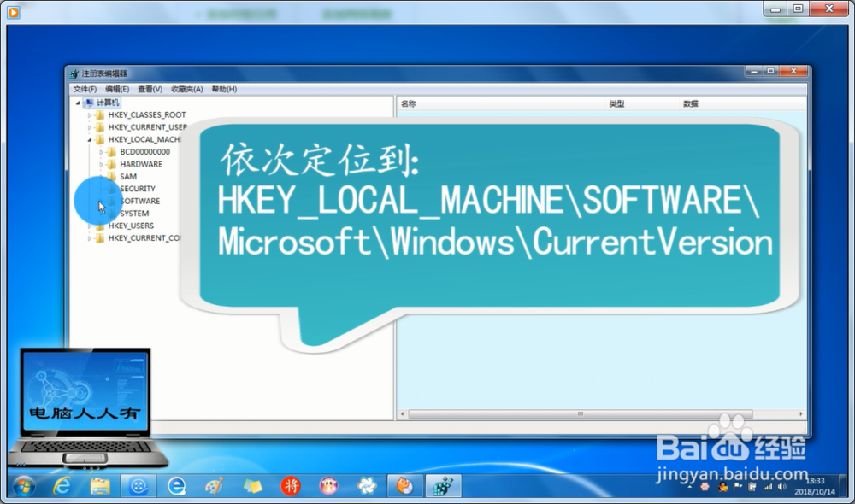Launch Internet Explorer from taskbar
855x504 pixels.
pyautogui.click(x=62, y=485)
